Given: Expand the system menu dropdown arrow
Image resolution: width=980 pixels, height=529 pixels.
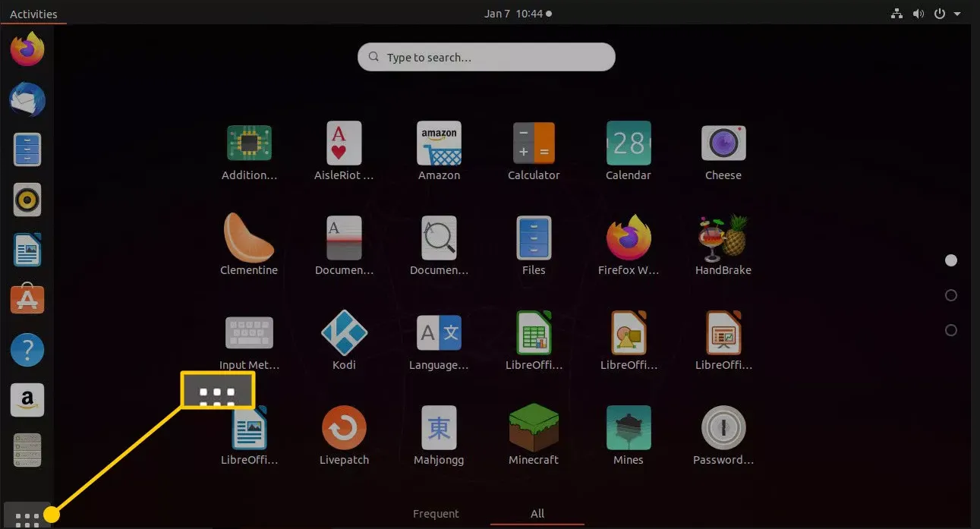Looking at the screenshot, I should click(x=958, y=14).
